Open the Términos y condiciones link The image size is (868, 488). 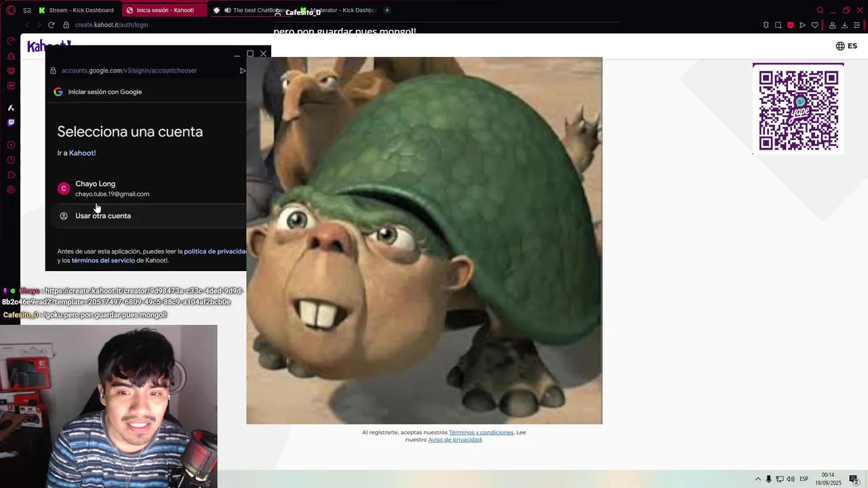(481, 432)
